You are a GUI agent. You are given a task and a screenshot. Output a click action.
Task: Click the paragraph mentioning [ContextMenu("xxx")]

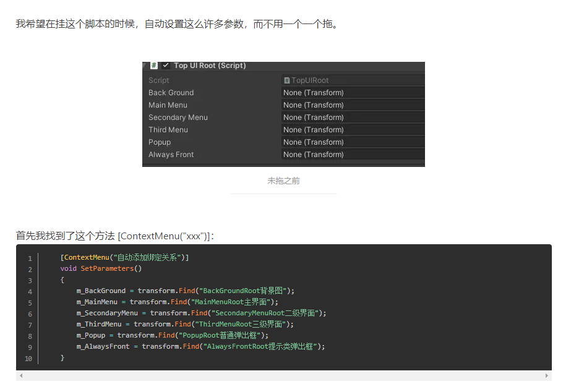[115, 236]
